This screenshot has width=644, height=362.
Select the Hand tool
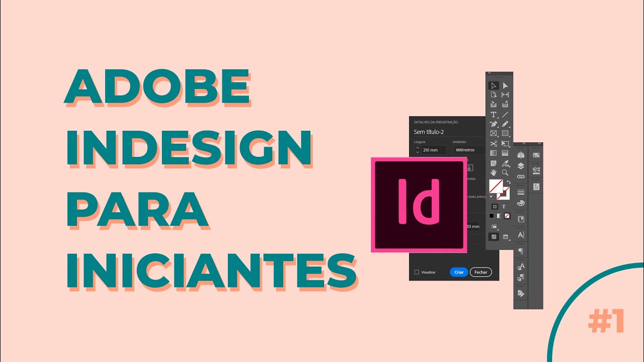click(494, 172)
